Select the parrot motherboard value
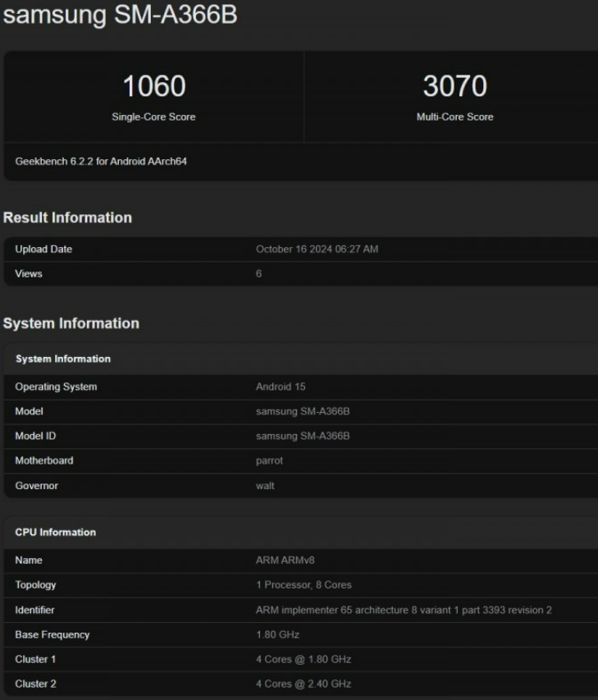Image resolution: width=598 pixels, height=700 pixels. pyautogui.click(x=269, y=460)
